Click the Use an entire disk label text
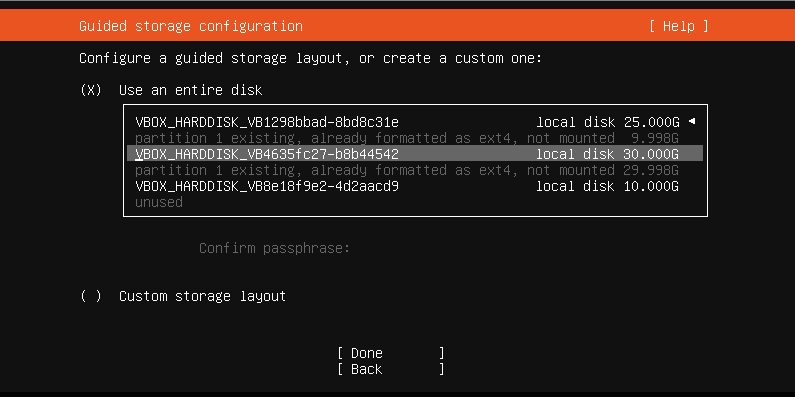 pyautogui.click(x=191, y=90)
